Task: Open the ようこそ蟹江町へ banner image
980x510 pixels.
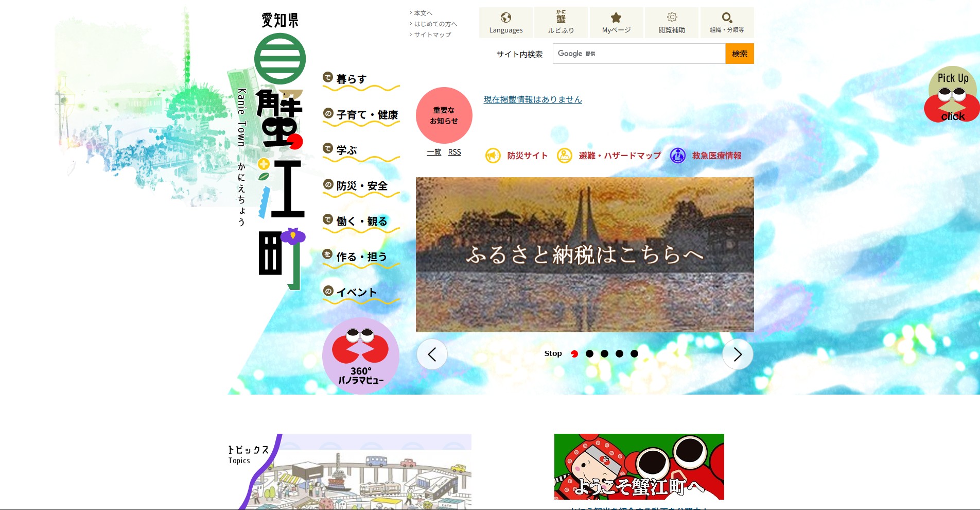Action: pos(639,467)
